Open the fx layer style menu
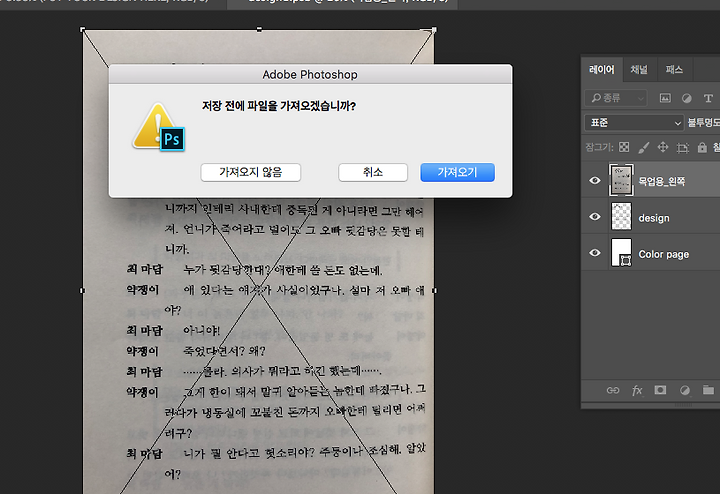 point(637,390)
